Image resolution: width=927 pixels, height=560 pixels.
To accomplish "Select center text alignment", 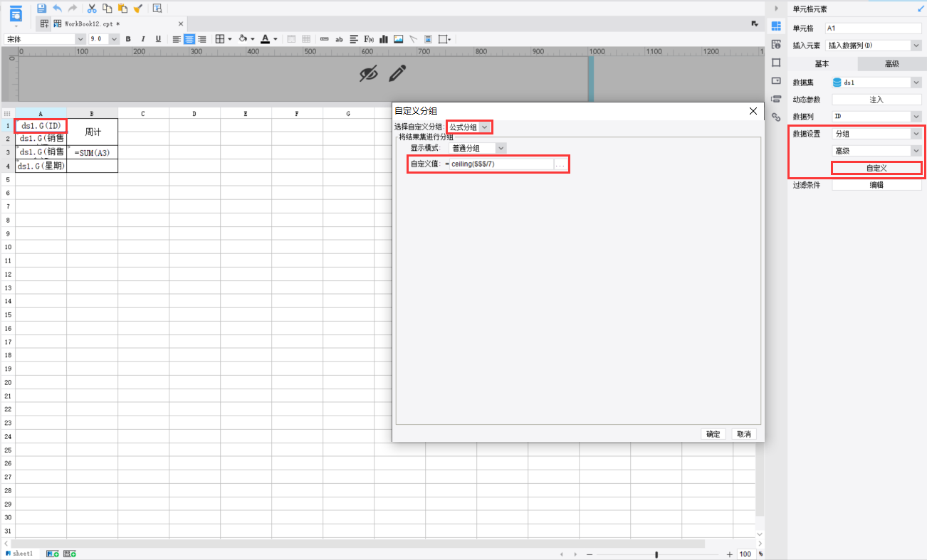I will click(189, 39).
